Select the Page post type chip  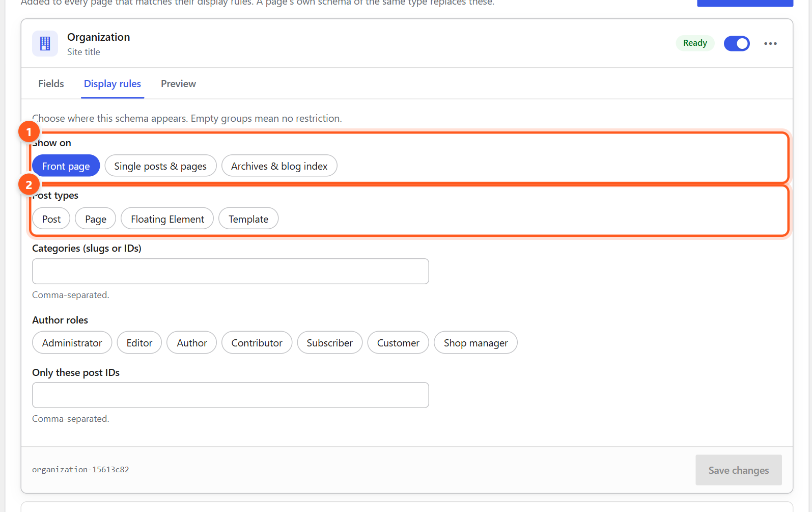pos(96,219)
